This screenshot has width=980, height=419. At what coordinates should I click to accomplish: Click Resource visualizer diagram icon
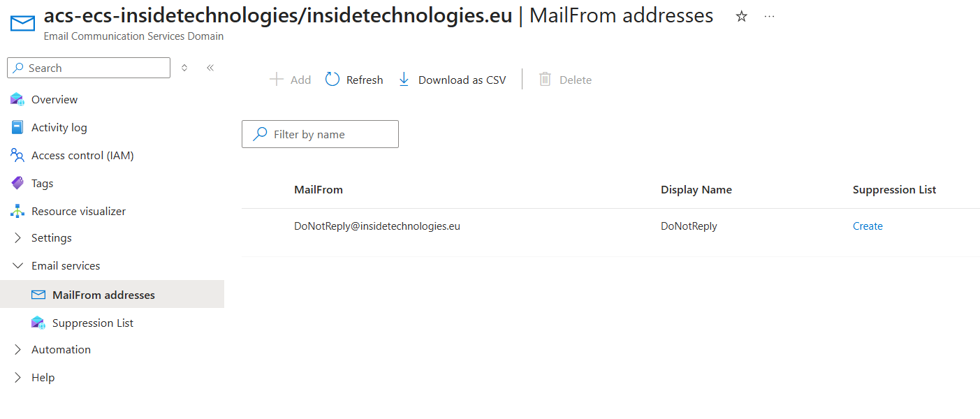17,211
